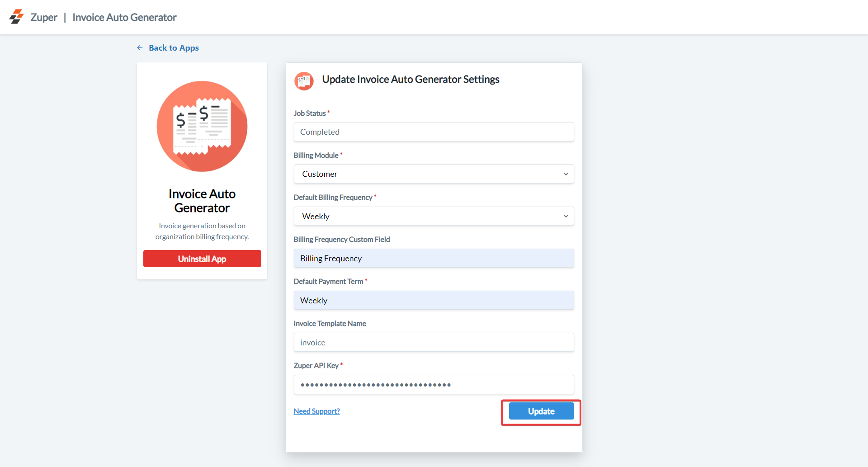Select the Invoice Template Name field
This screenshot has height=467, width=868.
tap(434, 342)
